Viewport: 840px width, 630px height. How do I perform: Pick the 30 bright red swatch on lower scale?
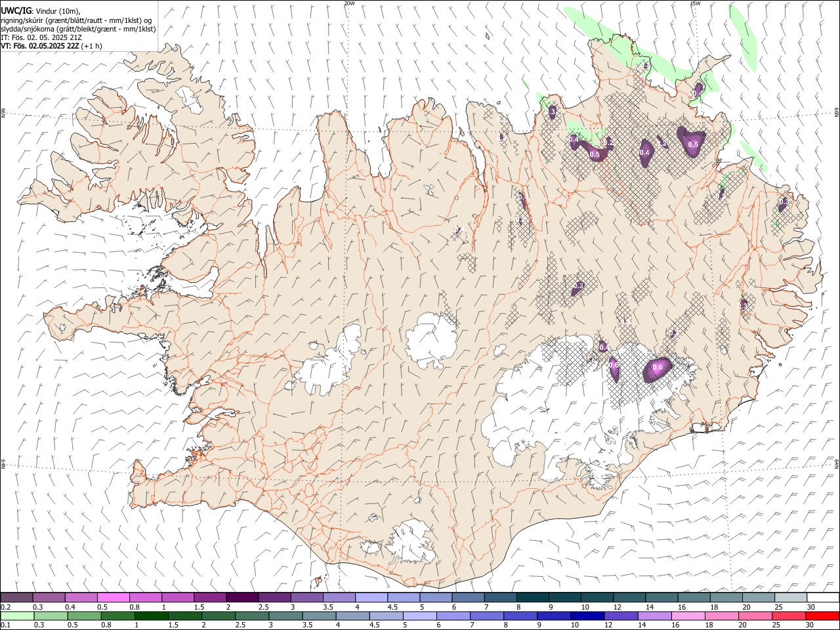[822, 616]
